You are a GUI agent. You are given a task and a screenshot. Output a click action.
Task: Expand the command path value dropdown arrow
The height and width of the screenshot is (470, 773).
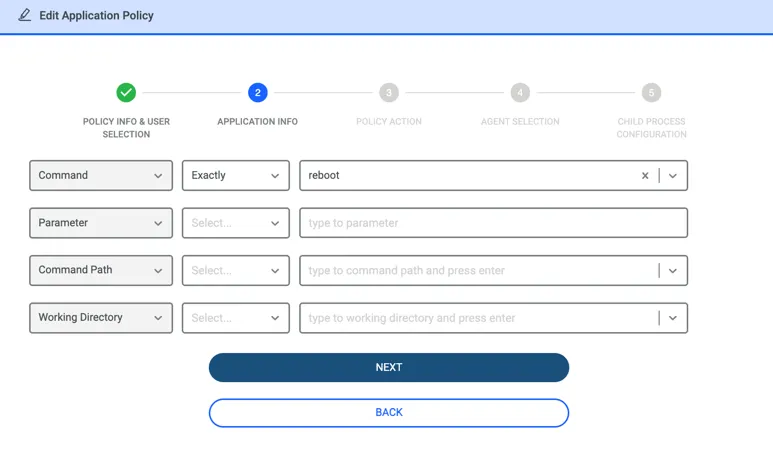[672, 271]
